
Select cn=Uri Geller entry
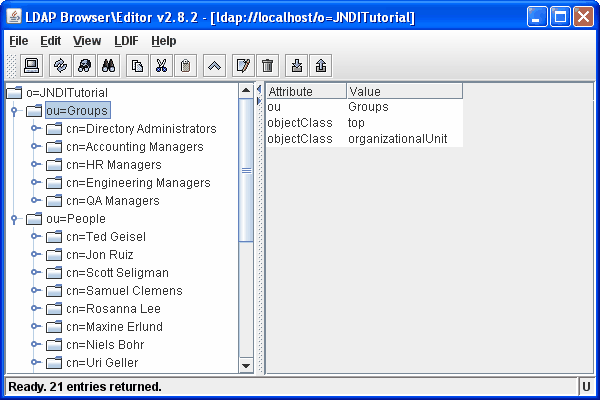click(102, 362)
